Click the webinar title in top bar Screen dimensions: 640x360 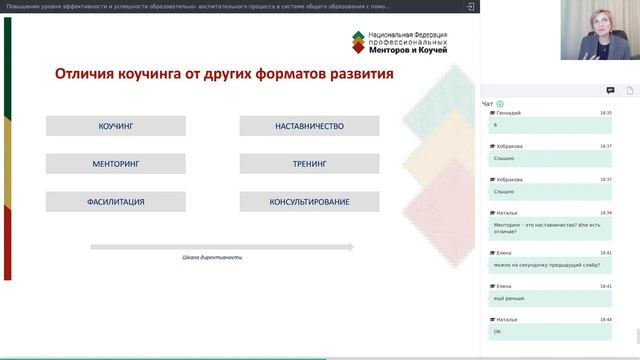(198, 7)
